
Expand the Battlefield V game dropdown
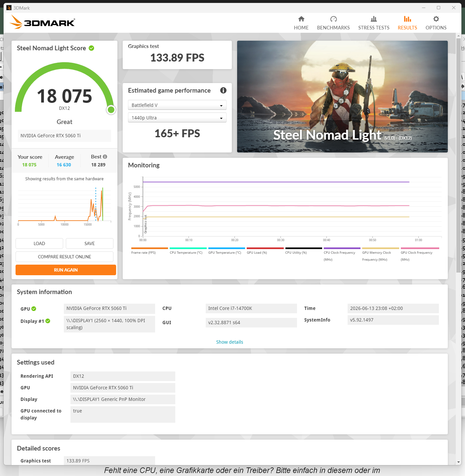click(x=177, y=105)
